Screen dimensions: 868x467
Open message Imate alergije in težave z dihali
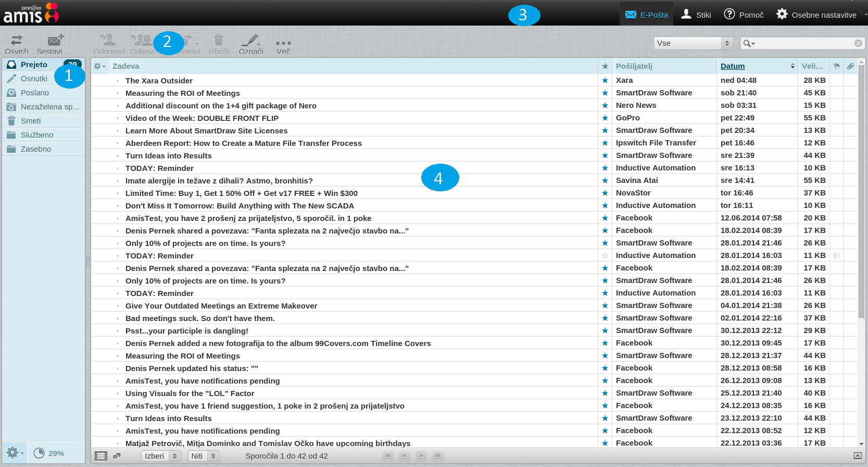click(219, 181)
